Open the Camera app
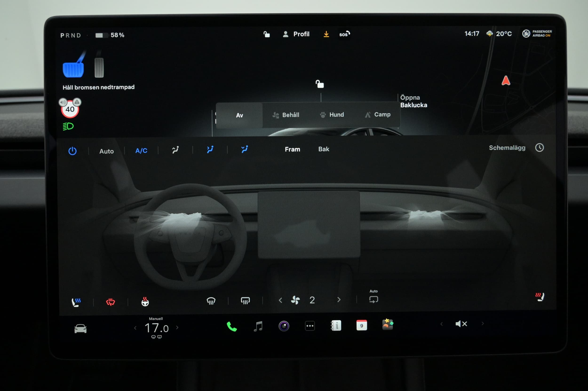The image size is (588, 391). pos(284,326)
